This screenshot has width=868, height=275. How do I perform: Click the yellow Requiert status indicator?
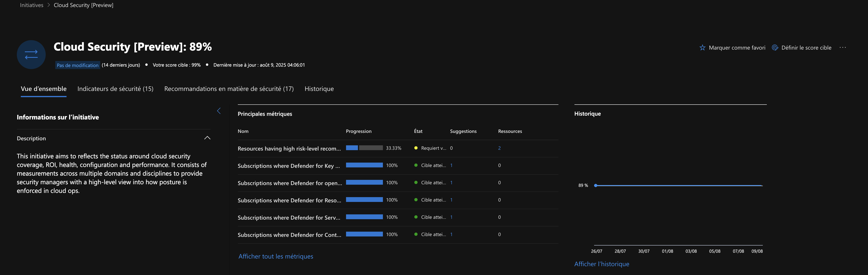[x=416, y=148]
